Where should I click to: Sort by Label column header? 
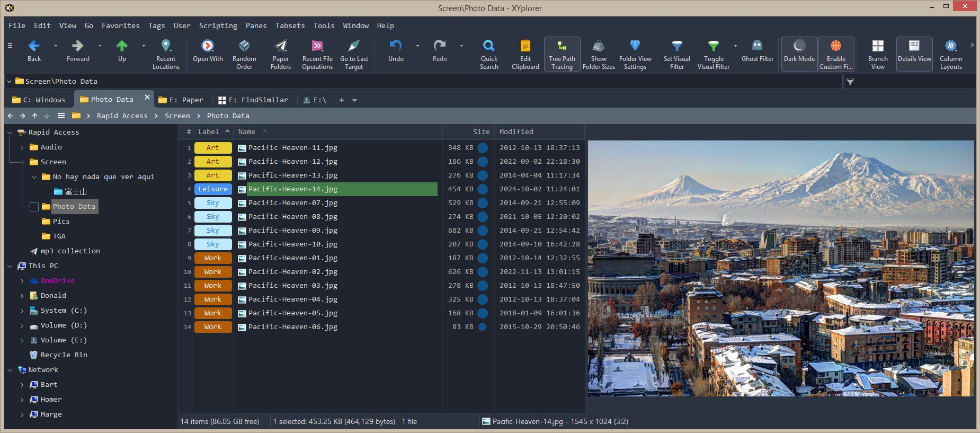click(x=213, y=132)
